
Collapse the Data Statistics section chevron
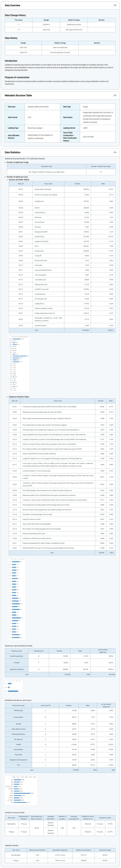point(115,152)
